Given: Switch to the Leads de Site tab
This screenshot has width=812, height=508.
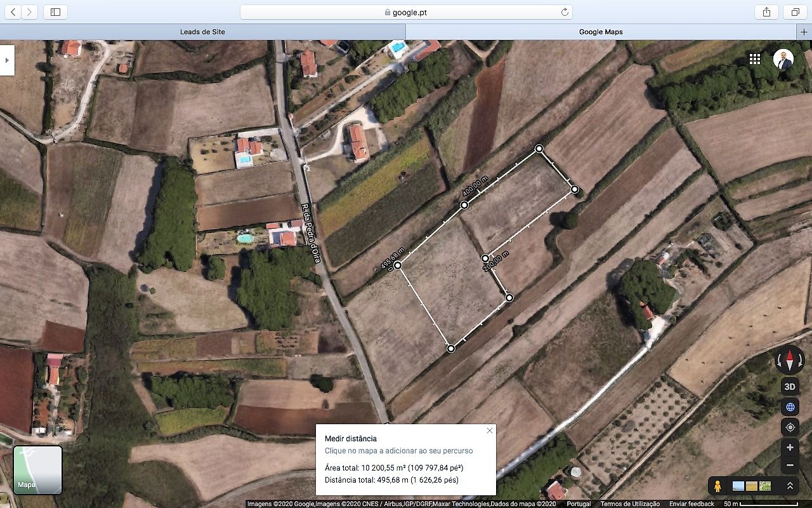Looking at the screenshot, I should (202, 32).
